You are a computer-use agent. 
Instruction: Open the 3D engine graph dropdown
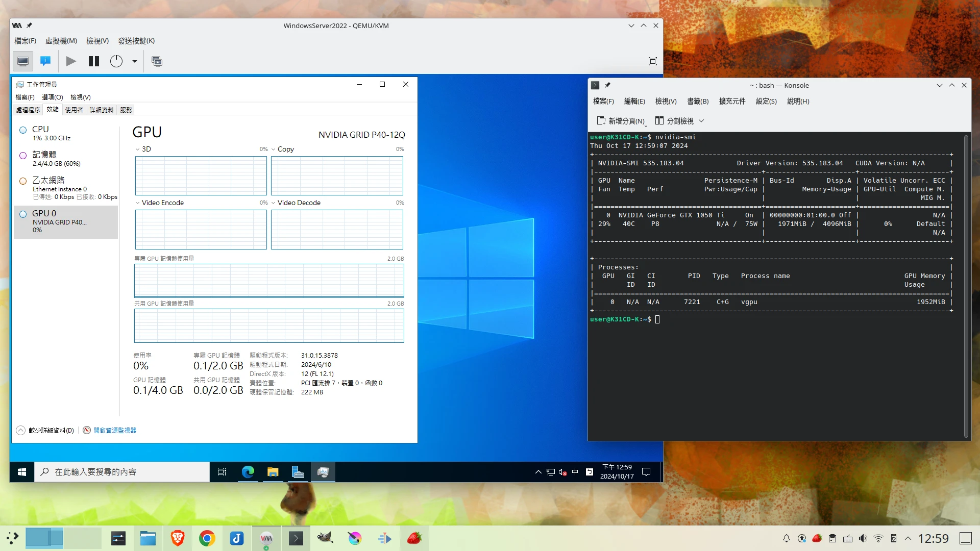click(143, 149)
